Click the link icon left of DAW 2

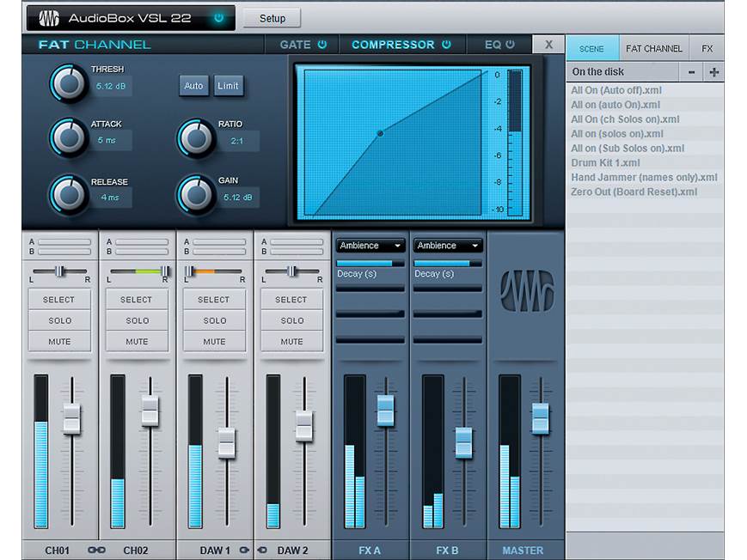pyautogui.click(x=261, y=551)
